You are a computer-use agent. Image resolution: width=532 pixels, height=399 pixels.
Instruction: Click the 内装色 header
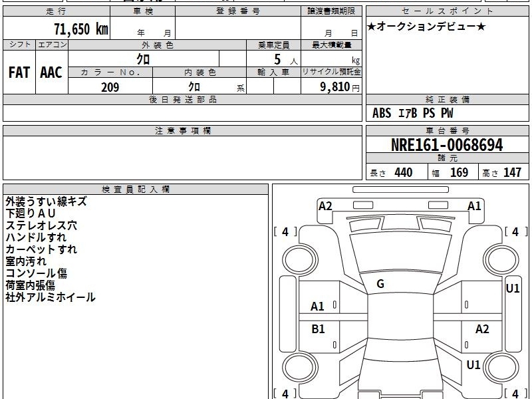(199, 72)
